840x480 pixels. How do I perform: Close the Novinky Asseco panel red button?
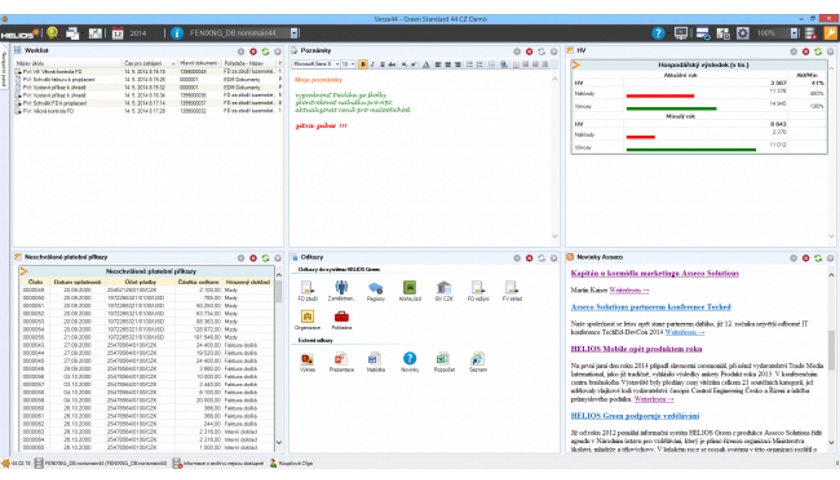coord(806,258)
